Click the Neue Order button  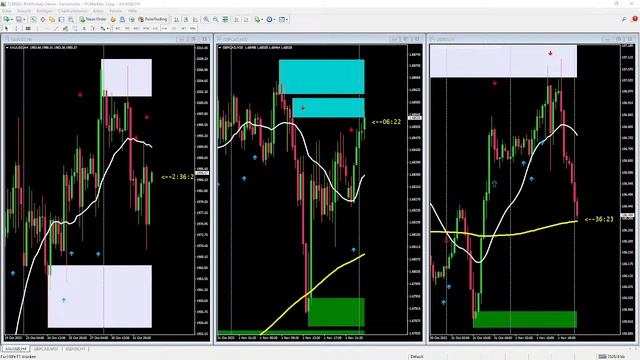(x=93, y=19)
